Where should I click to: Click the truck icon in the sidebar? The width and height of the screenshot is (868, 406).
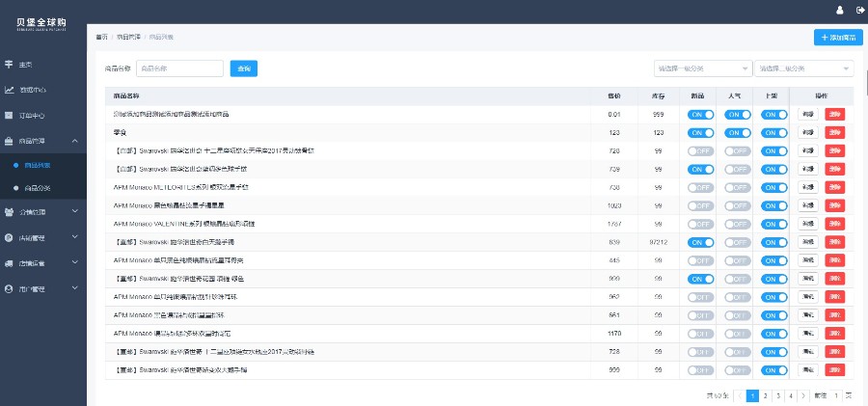pyautogui.click(x=9, y=263)
